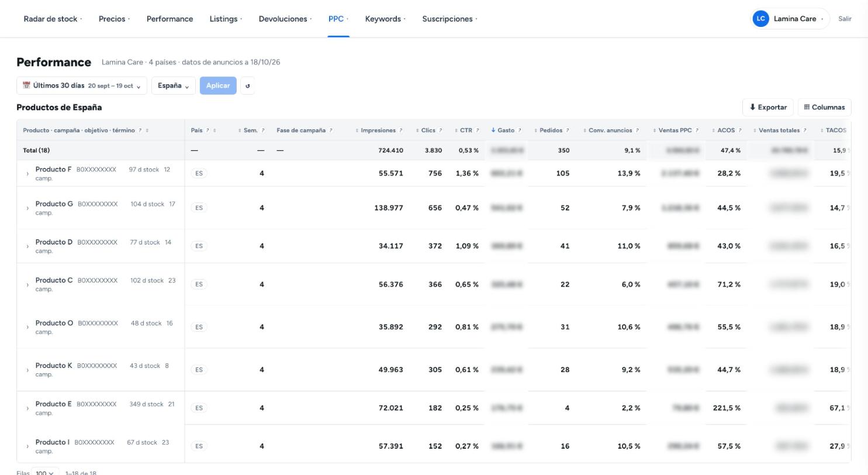Open the Listings navigation menu
Screen dimensions: 868x475
226,19
